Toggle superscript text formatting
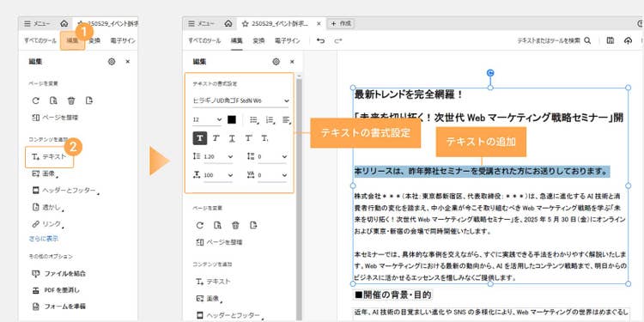644x322 pixels. (248, 138)
